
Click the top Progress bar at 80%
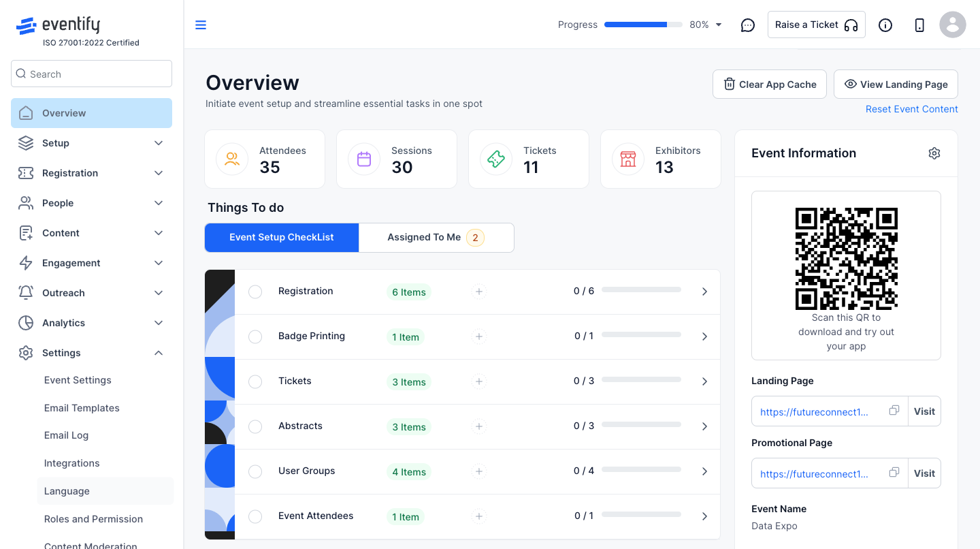pos(643,25)
